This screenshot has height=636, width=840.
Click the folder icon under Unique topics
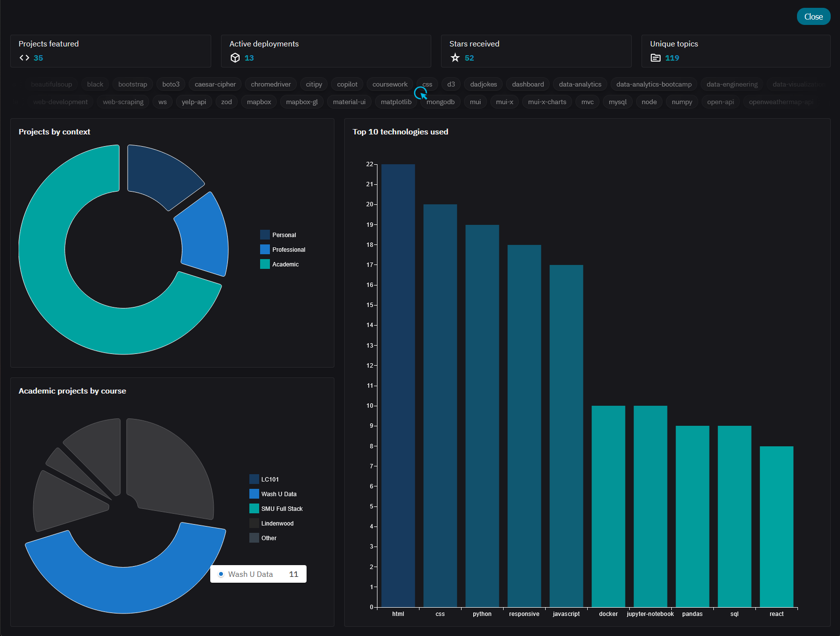click(656, 58)
